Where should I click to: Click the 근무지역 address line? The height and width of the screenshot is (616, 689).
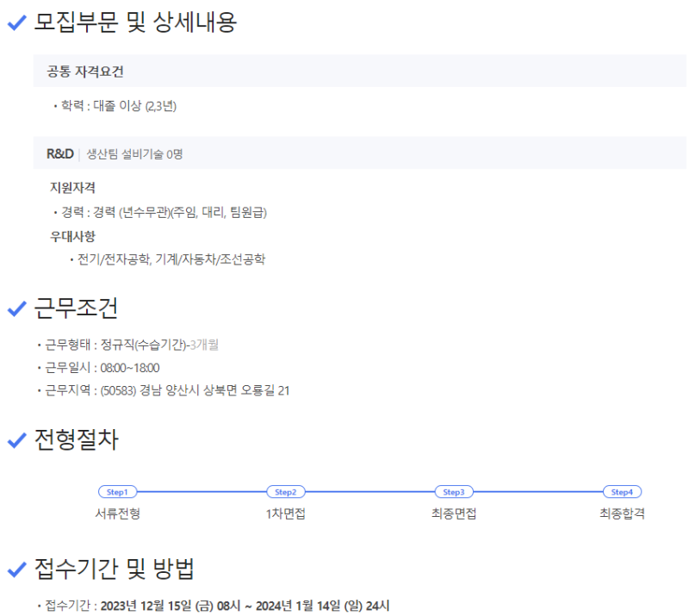click(167, 391)
